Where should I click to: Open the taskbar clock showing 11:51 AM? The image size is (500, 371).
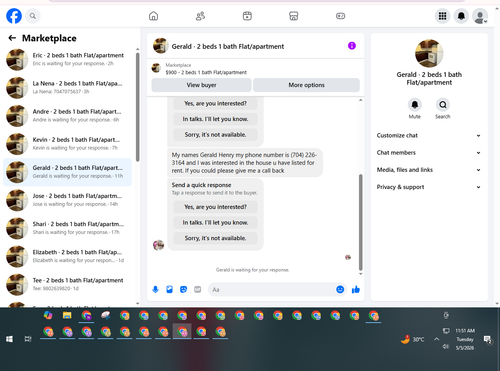pos(465,339)
